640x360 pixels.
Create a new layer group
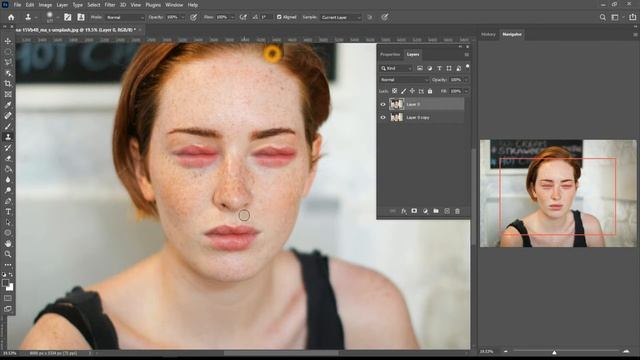coord(436,211)
